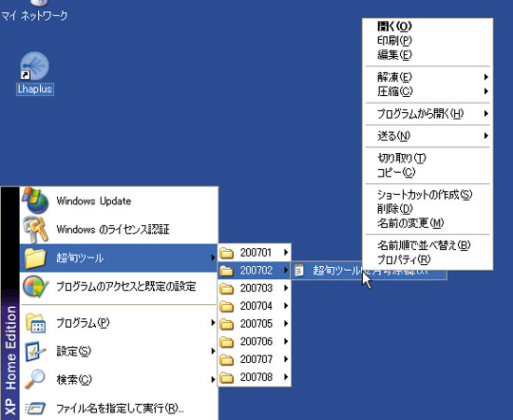Expand the 200708 submenu arrow
The image size is (513, 420).
click(286, 377)
